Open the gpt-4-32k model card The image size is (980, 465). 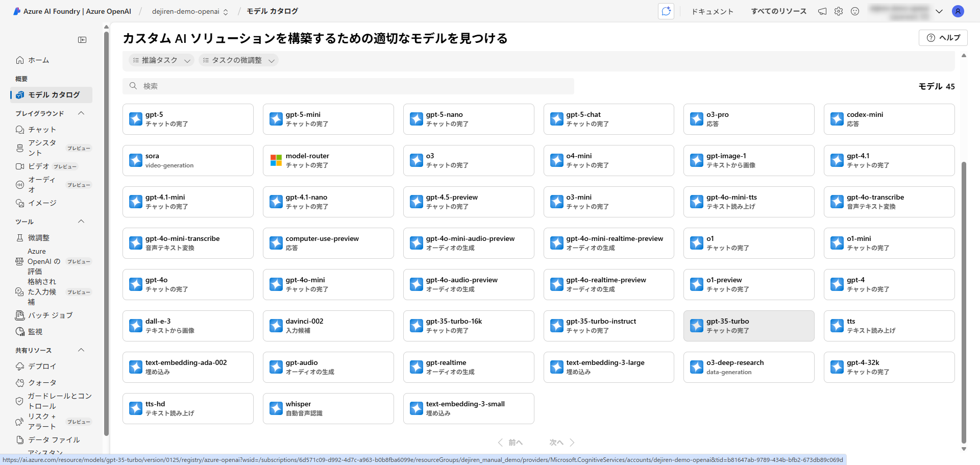pyautogui.click(x=889, y=367)
